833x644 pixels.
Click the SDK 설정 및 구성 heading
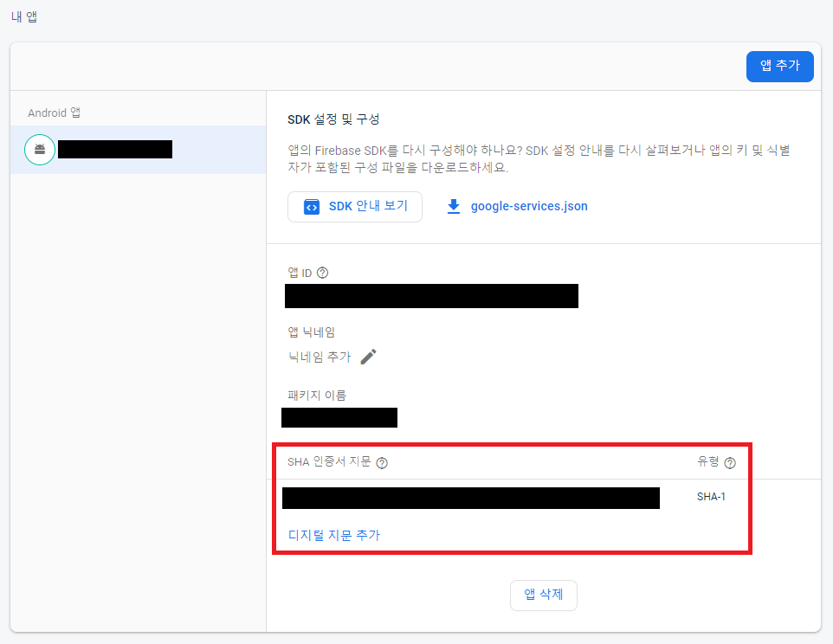[x=333, y=119]
